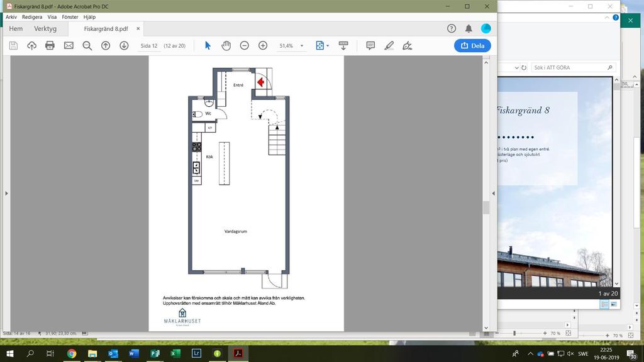Open the Windows Start menu
Image resolution: width=644 pixels, height=362 pixels.
(x=10, y=353)
